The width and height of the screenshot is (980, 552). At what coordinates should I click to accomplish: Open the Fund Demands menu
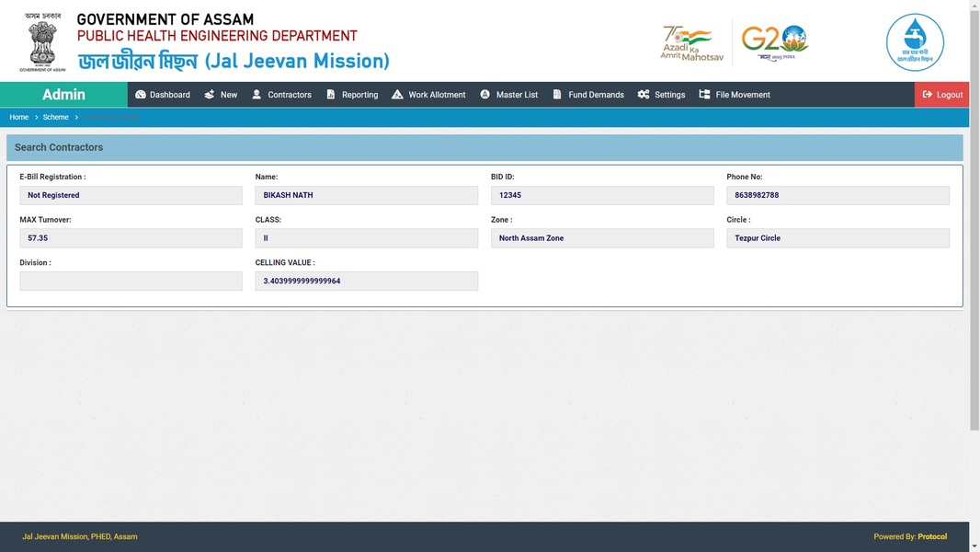[588, 95]
